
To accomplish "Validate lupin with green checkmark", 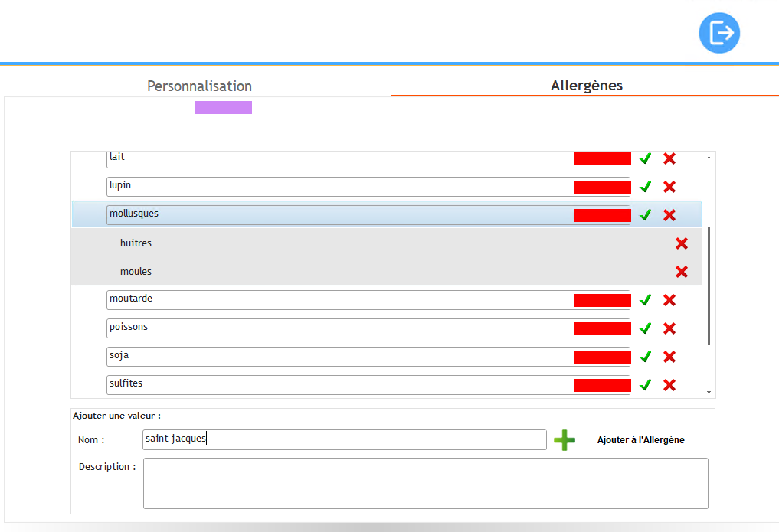I will point(645,187).
